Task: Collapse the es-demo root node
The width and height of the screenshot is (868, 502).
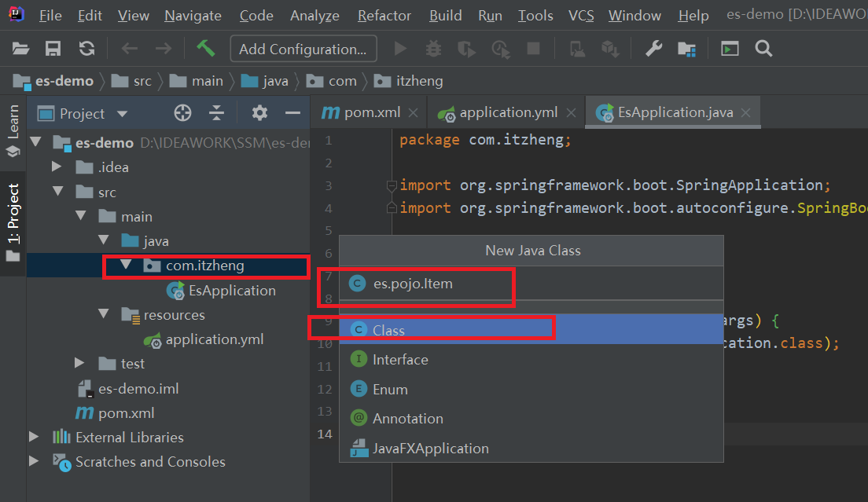Action: coord(36,142)
